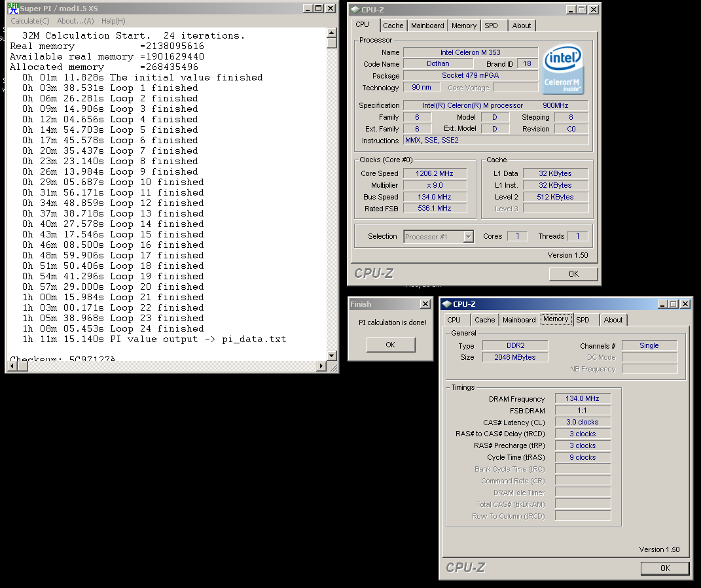The height and width of the screenshot is (588, 701).
Task: Click Super PI horizontal scrollbar right arrow
Action: click(321, 366)
